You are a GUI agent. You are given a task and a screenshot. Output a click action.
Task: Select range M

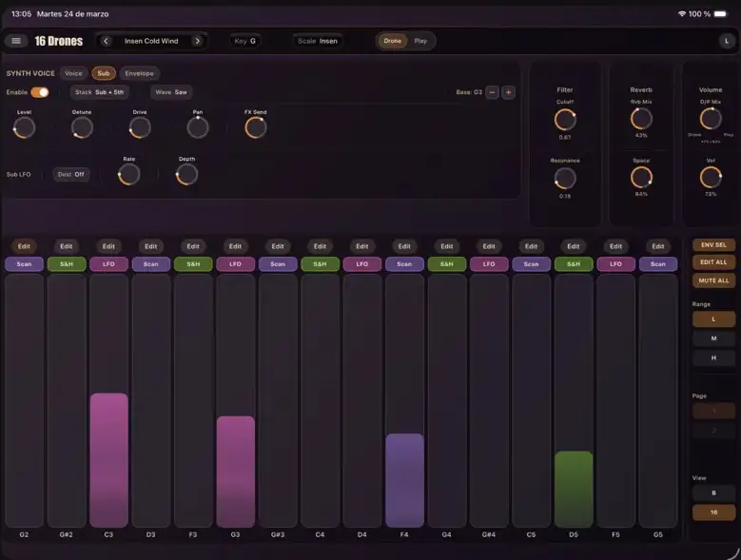click(x=713, y=338)
